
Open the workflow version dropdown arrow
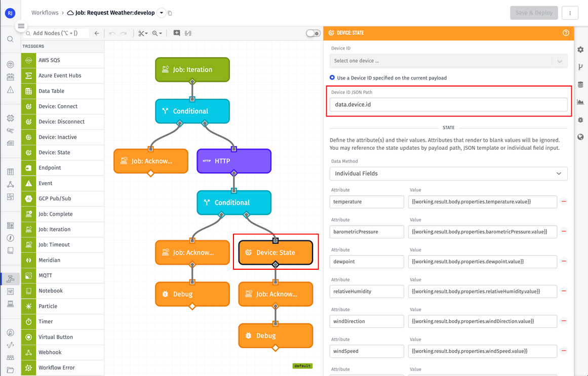point(161,13)
